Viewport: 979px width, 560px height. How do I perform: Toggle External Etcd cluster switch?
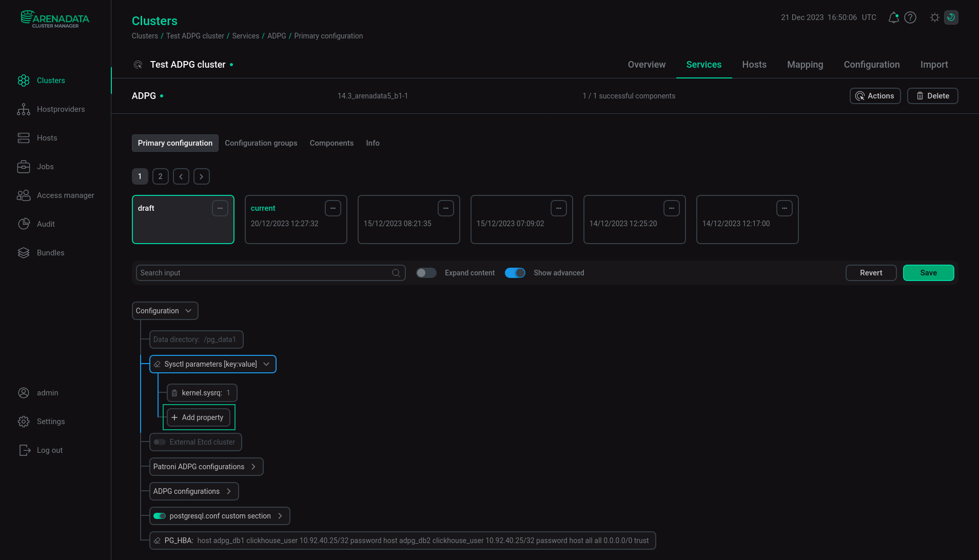(x=160, y=442)
